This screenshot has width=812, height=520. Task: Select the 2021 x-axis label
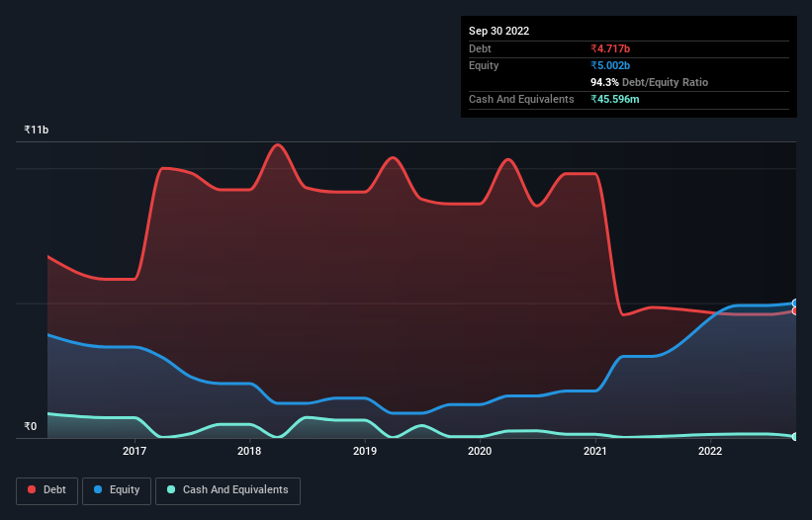(x=595, y=451)
